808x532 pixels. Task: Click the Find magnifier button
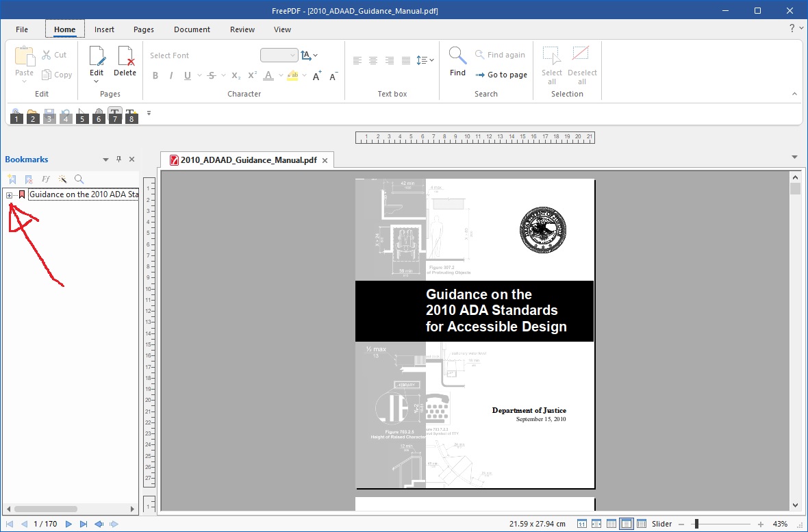click(457, 62)
